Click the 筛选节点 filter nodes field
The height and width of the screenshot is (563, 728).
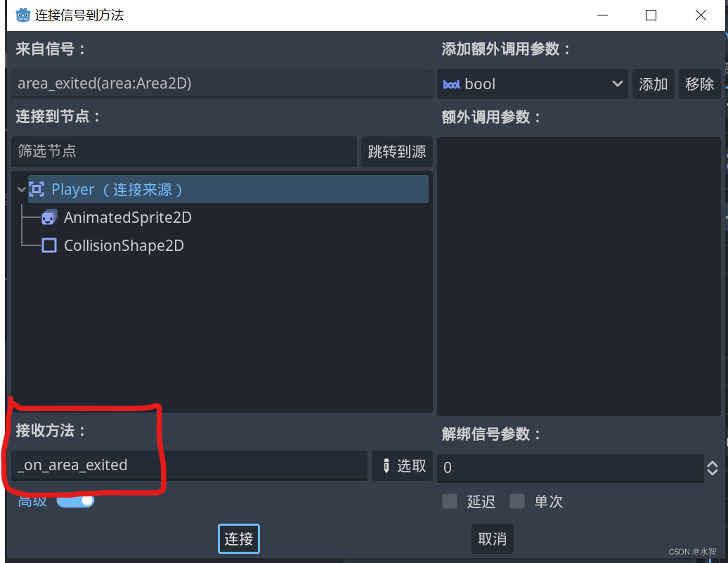[184, 151]
